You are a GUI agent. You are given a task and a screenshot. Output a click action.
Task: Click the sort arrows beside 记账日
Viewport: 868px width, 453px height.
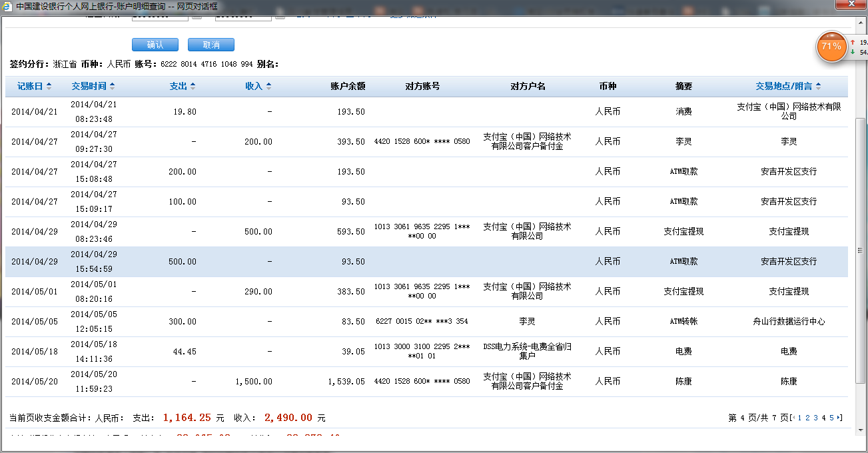coord(48,87)
